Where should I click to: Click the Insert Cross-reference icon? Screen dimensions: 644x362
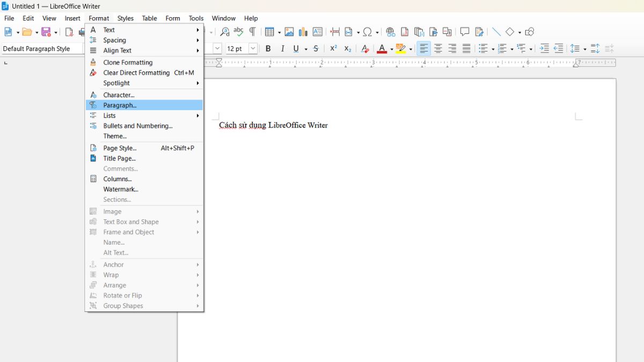[x=447, y=32]
